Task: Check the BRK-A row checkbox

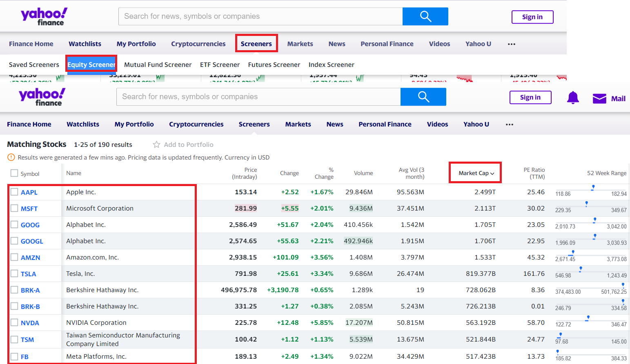Action: point(14,290)
